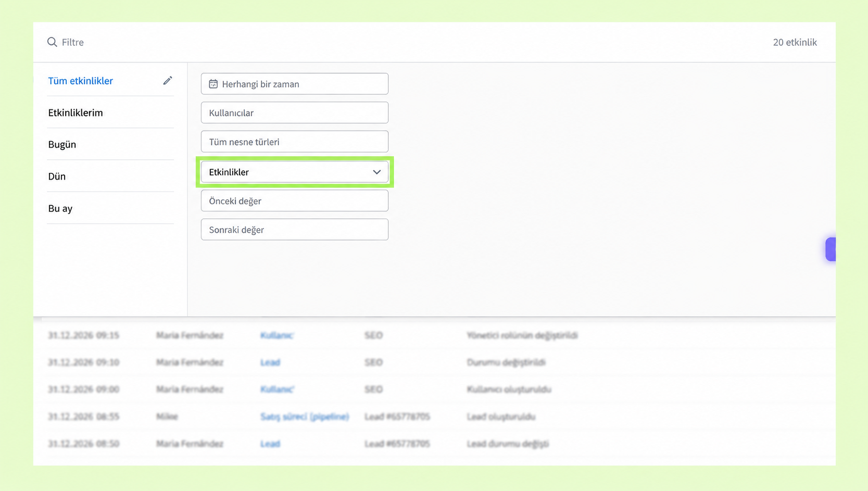Click the 31.12.2026 08:55 timestamp

[83, 417]
